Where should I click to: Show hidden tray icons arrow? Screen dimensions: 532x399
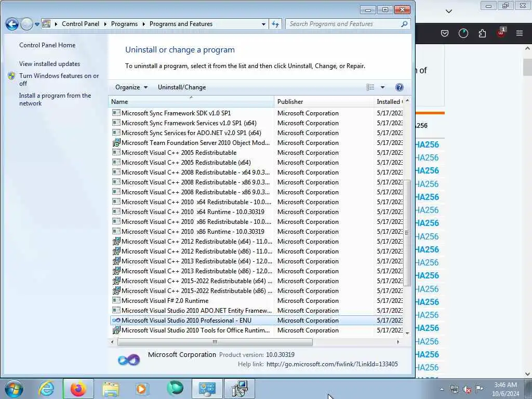pyautogui.click(x=442, y=389)
